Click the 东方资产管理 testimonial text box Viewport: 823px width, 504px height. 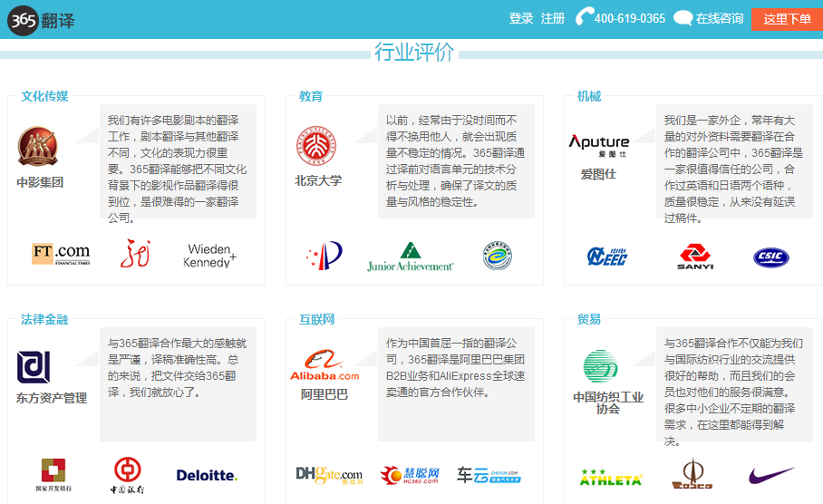(178, 384)
